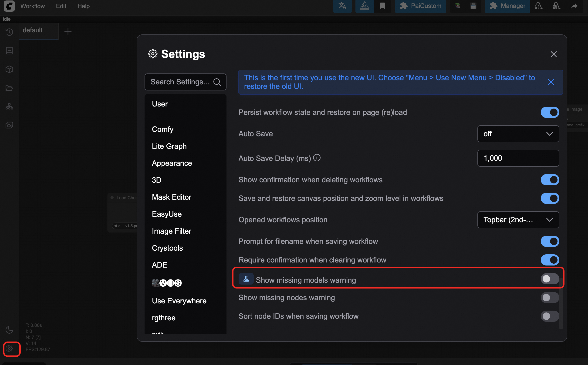The image size is (588, 365).
Task: Click the Search Settings input field
Action: (x=180, y=82)
